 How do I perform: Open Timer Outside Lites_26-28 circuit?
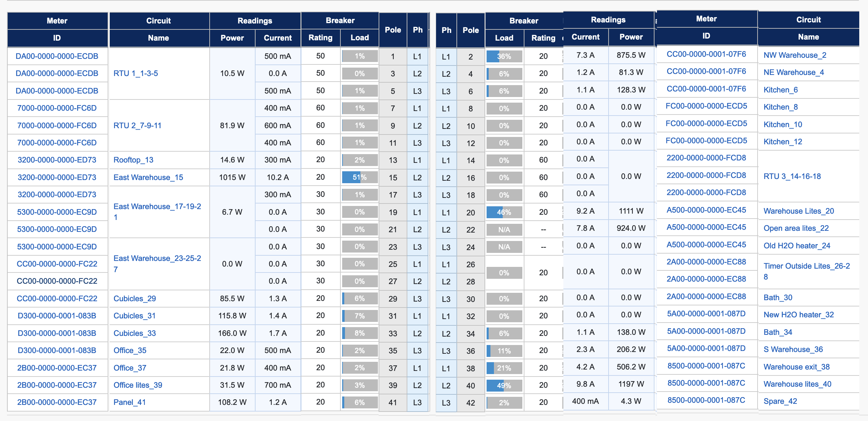point(806,266)
